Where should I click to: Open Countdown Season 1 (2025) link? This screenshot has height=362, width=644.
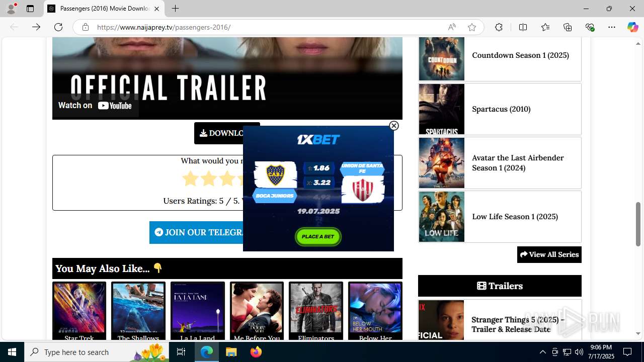pyautogui.click(x=520, y=55)
